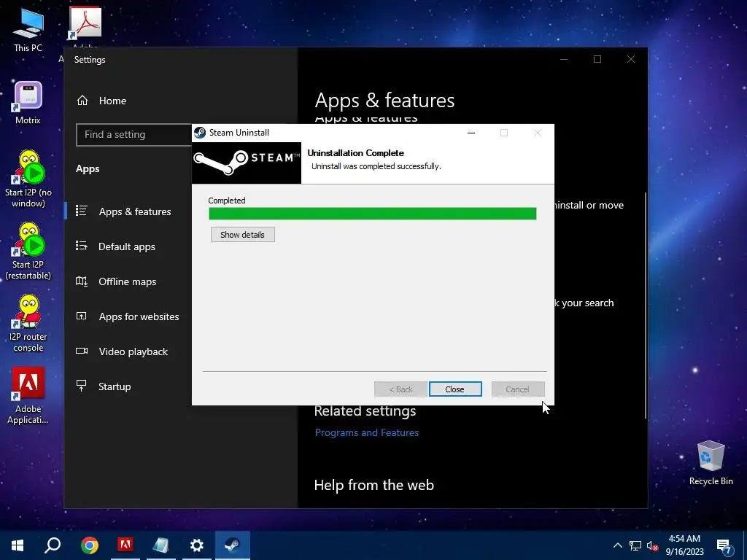Maximize the Settings window
Viewport: 747px width, 560px height.
pos(597,59)
